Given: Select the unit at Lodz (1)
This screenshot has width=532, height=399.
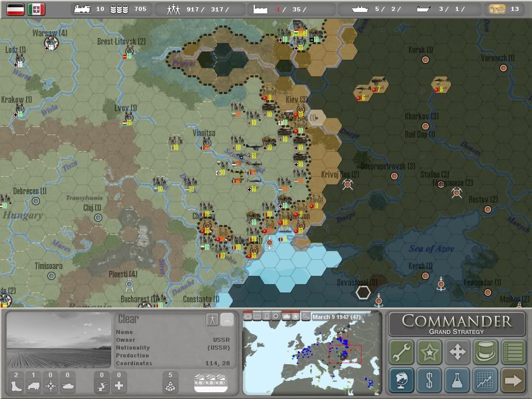Looking at the screenshot, I should click(x=19, y=60).
